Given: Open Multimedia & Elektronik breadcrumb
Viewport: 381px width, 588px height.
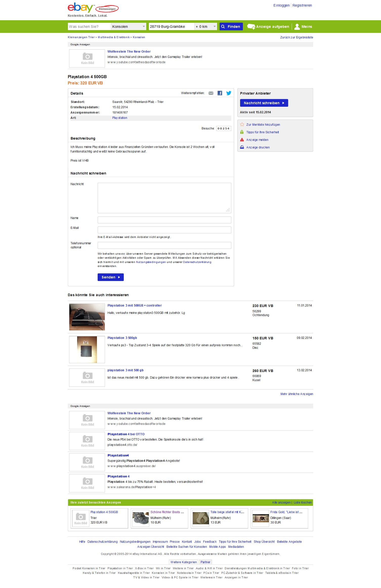Looking at the screenshot, I should [114, 37].
